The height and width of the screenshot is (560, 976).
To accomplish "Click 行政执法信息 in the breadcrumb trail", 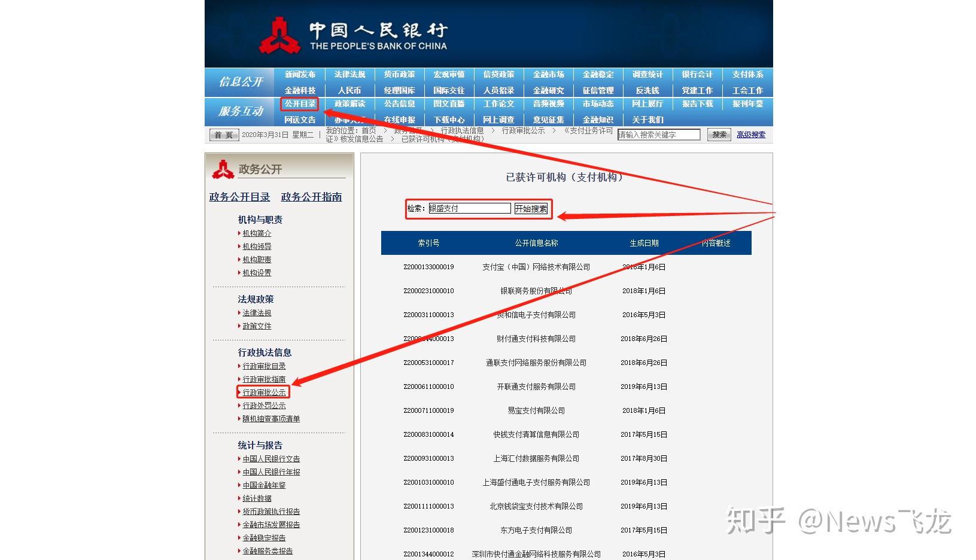I will tap(462, 130).
